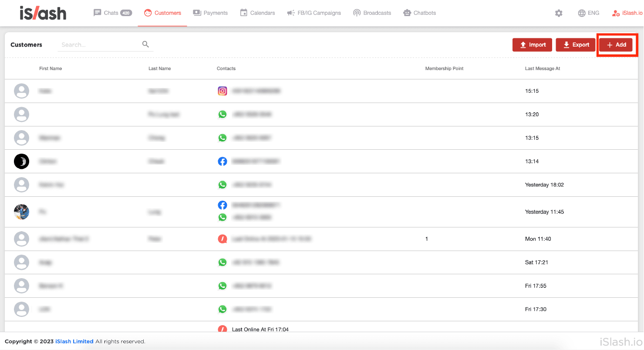Click the 13:14 timestamp
This screenshot has height=350, width=644.
(532, 162)
